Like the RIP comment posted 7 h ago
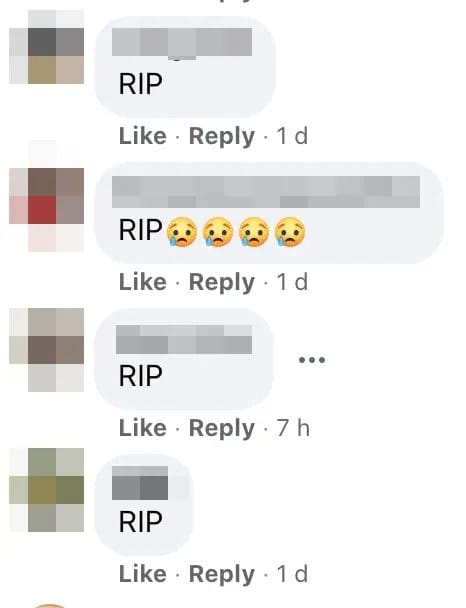 click(x=143, y=428)
